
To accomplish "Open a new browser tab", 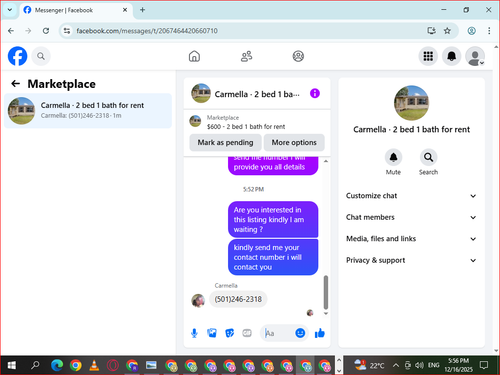I will click(x=142, y=10).
